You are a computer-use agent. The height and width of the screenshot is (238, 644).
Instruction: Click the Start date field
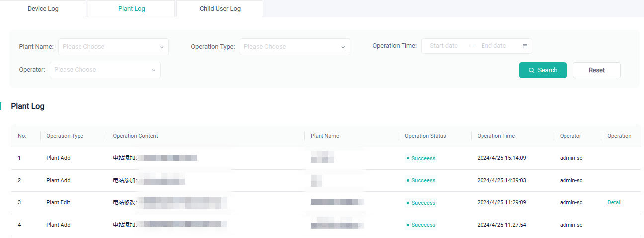444,46
